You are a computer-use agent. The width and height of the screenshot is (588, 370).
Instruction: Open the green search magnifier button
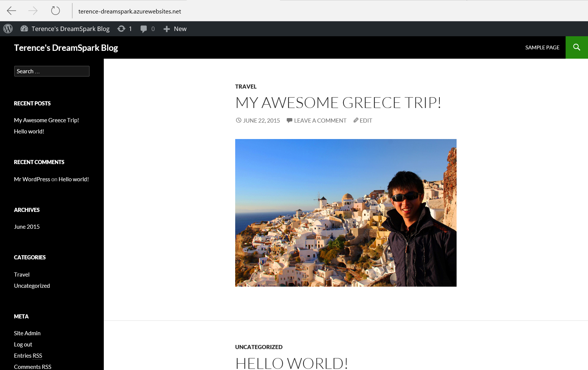577,47
